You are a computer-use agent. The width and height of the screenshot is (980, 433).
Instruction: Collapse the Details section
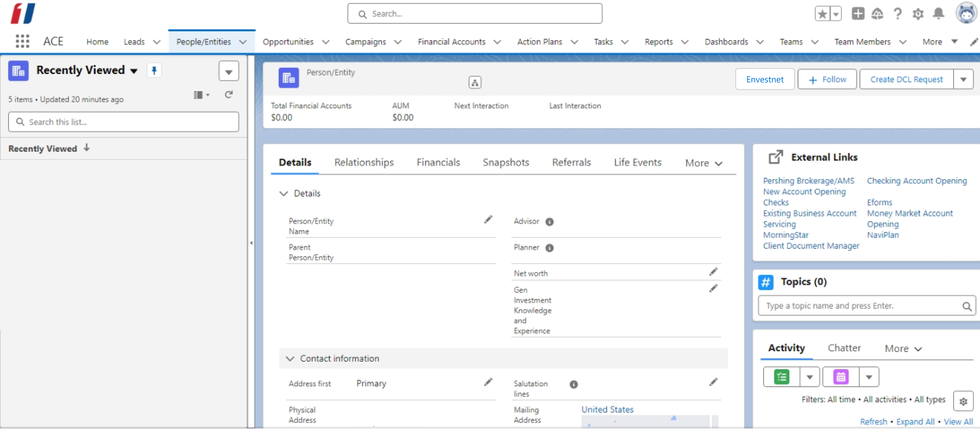(283, 193)
